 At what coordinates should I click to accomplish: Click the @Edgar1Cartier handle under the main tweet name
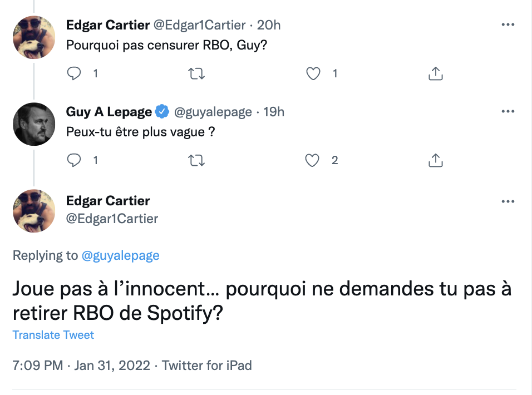[x=112, y=219]
